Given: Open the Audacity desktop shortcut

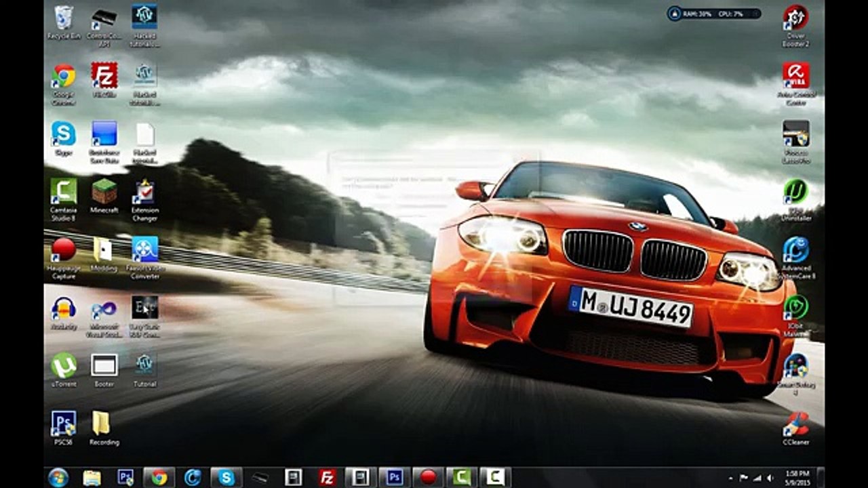Looking at the screenshot, I should coord(64,308).
